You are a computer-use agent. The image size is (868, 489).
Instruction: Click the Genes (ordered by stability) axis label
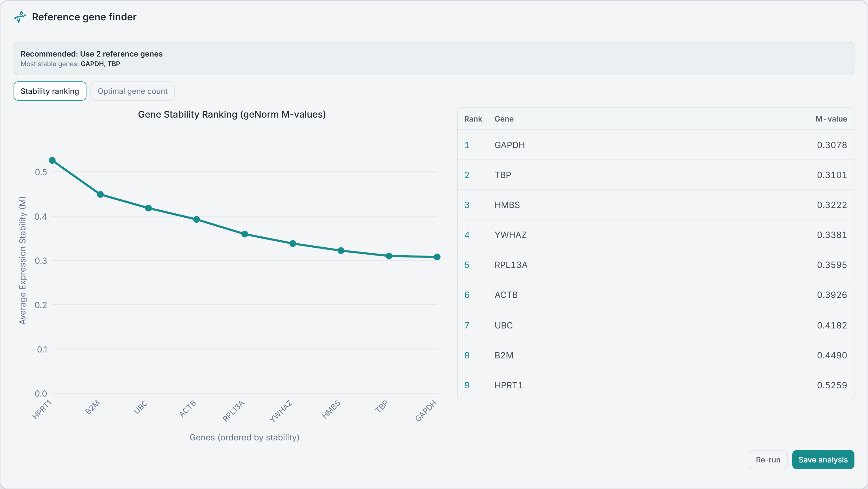[245, 438]
